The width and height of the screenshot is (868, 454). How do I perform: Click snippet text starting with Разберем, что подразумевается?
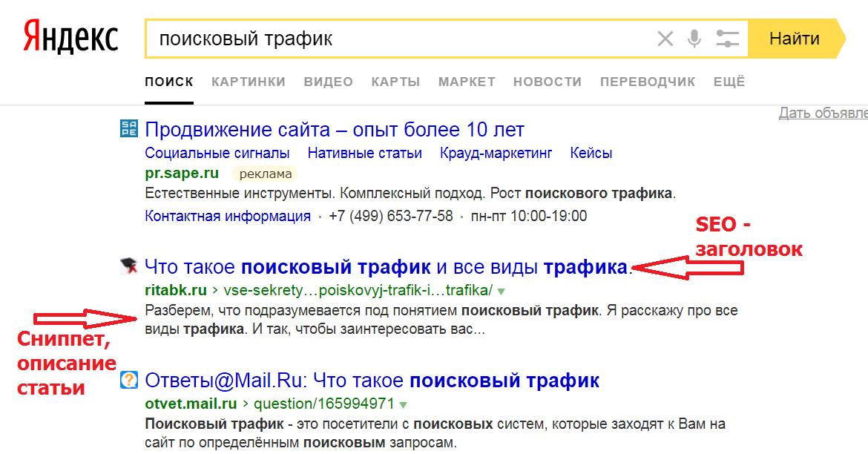tap(441, 320)
